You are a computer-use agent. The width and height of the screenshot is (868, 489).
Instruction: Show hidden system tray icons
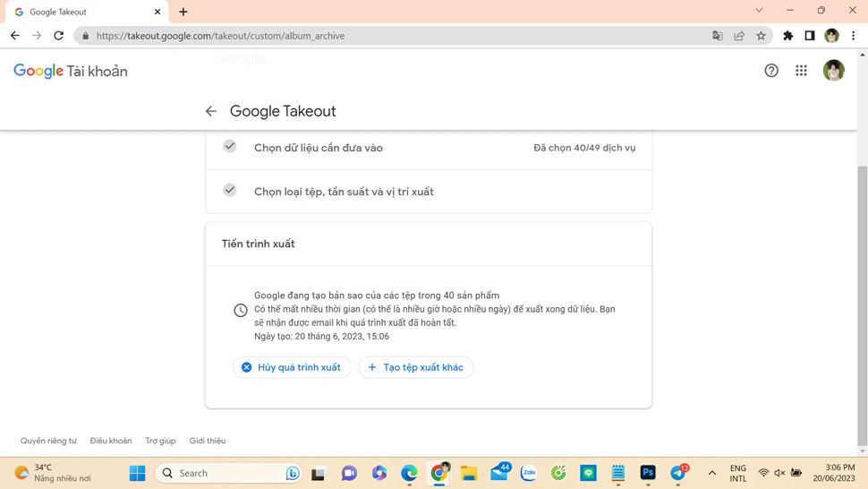tap(712, 473)
